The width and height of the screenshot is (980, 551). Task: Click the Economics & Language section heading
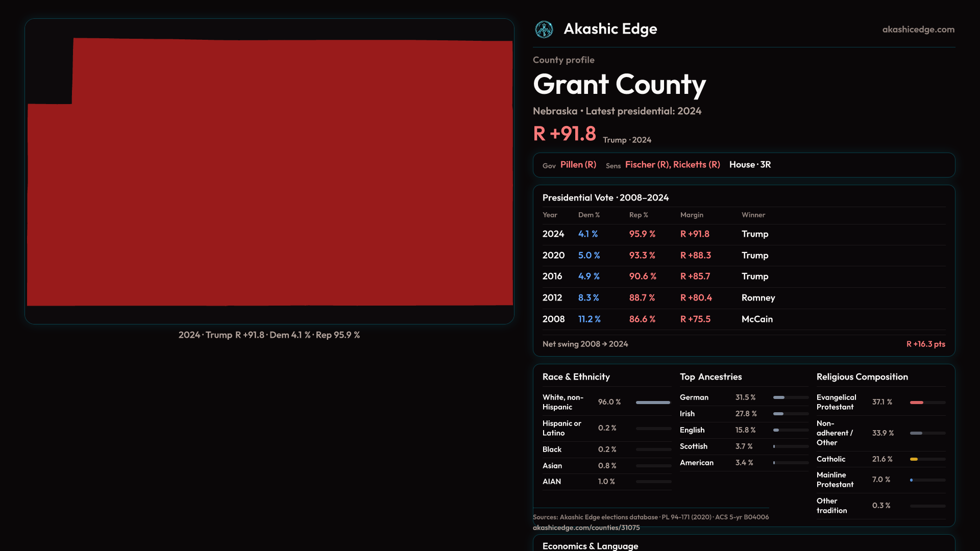590,546
